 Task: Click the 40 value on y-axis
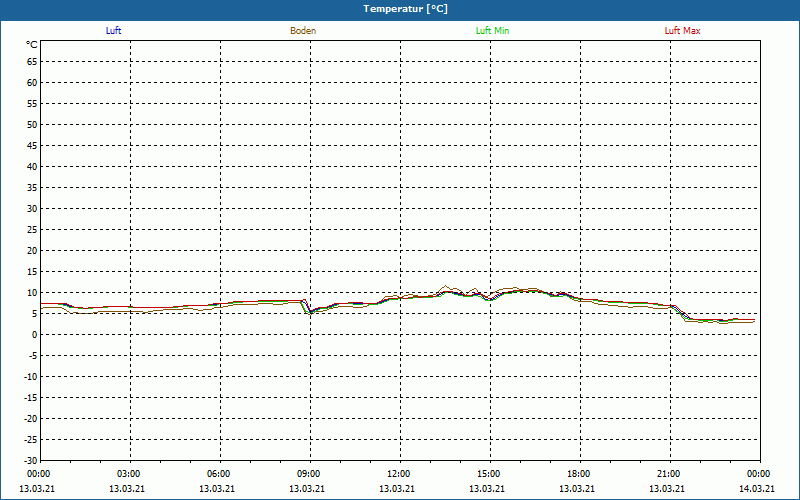tap(32, 167)
